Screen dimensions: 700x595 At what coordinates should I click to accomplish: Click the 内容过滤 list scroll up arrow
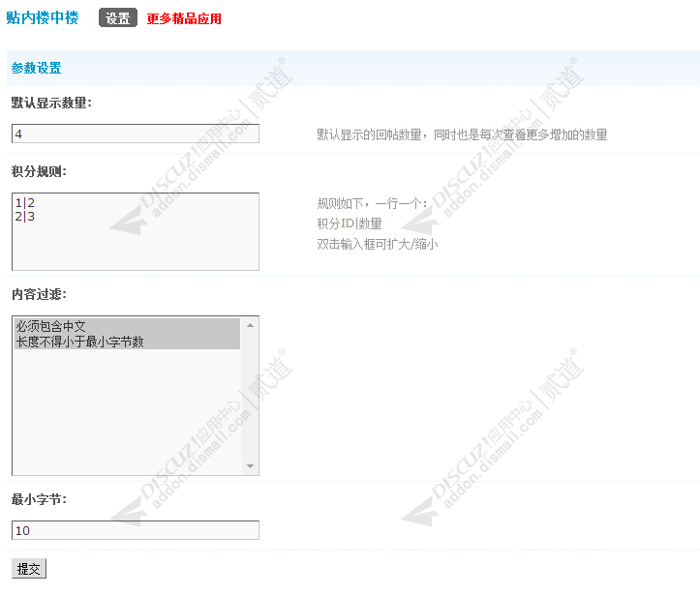click(250, 325)
